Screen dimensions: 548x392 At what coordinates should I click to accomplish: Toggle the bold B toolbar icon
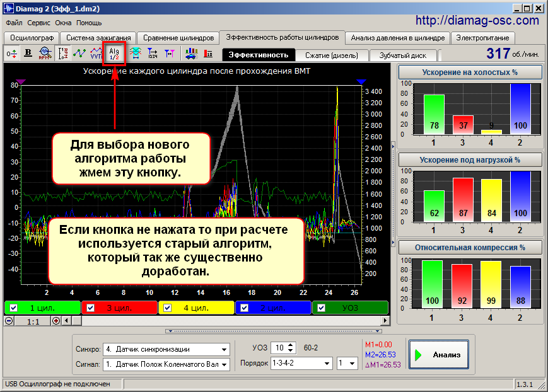[x=28, y=54]
